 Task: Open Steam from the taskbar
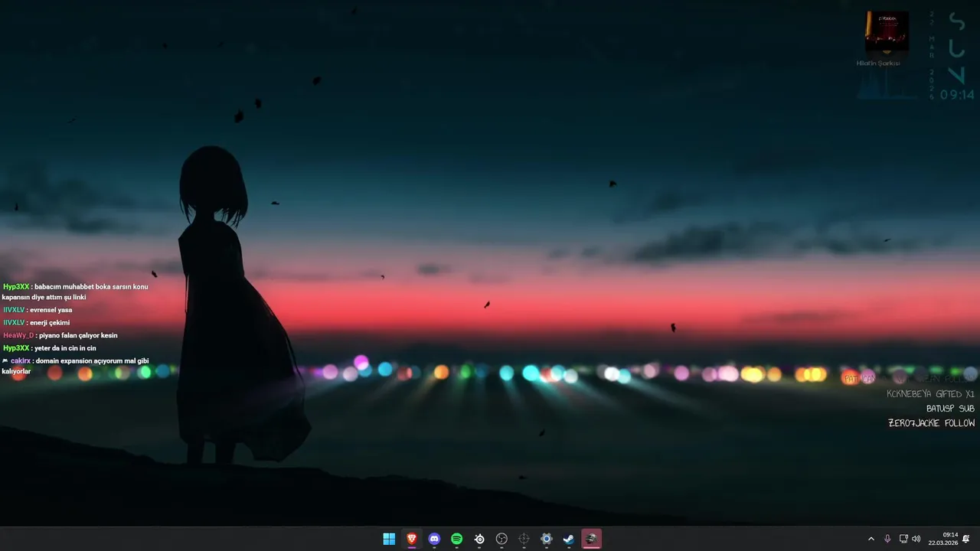point(569,539)
